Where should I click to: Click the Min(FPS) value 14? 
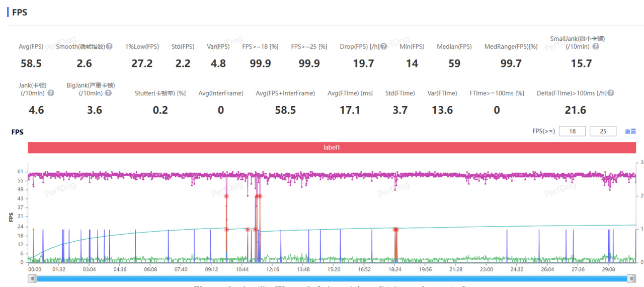[x=412, y=63]
